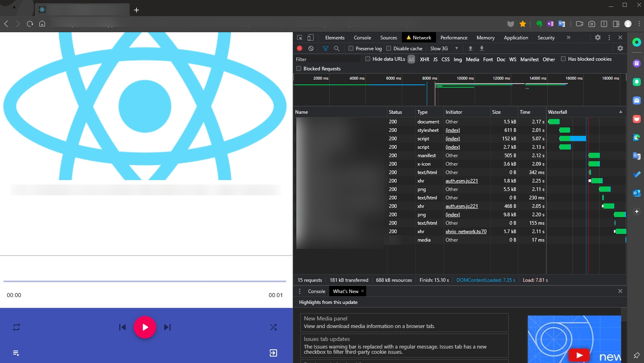
Task: Go to browser home page
Action: [42, 24]
